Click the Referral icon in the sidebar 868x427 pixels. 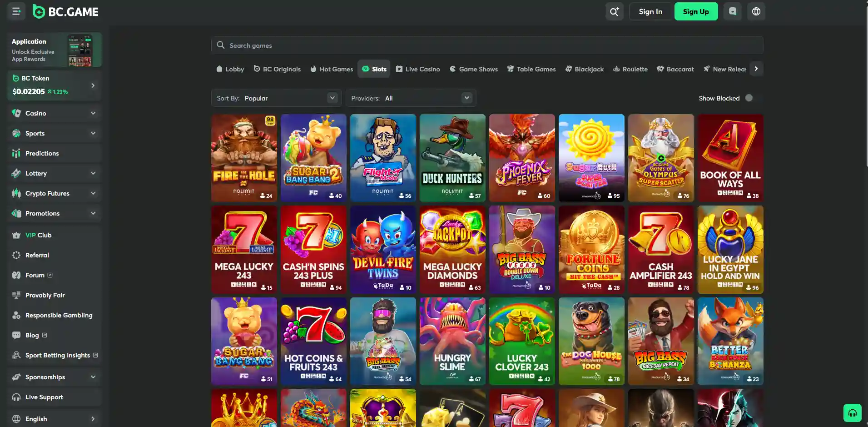click(16, 255)
